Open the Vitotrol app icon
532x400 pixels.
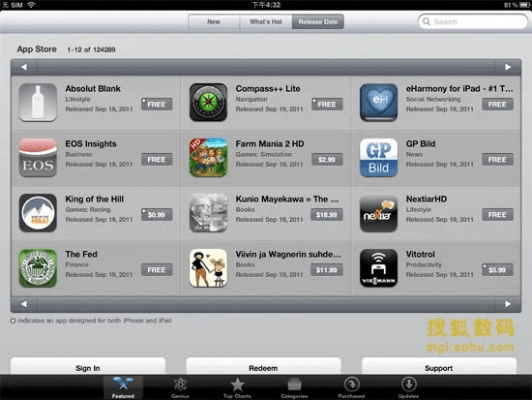tap(379, 268)
